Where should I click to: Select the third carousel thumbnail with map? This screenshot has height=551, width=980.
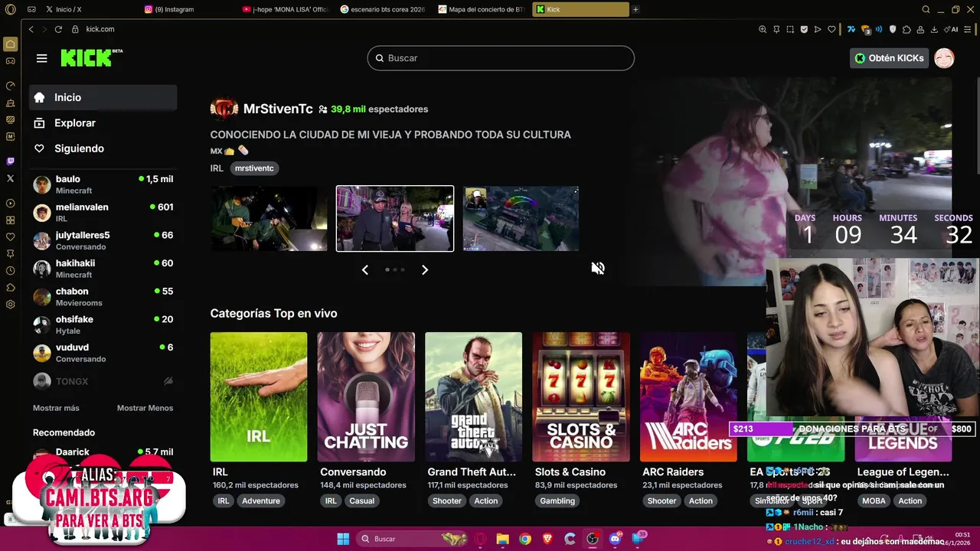(x=521, y=218)
